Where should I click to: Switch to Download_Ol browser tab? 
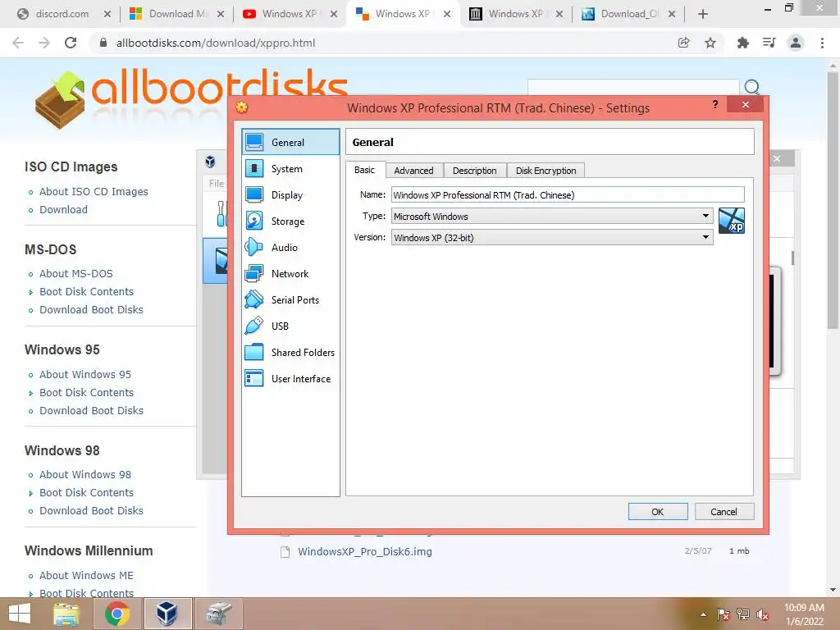click(628, 14)
